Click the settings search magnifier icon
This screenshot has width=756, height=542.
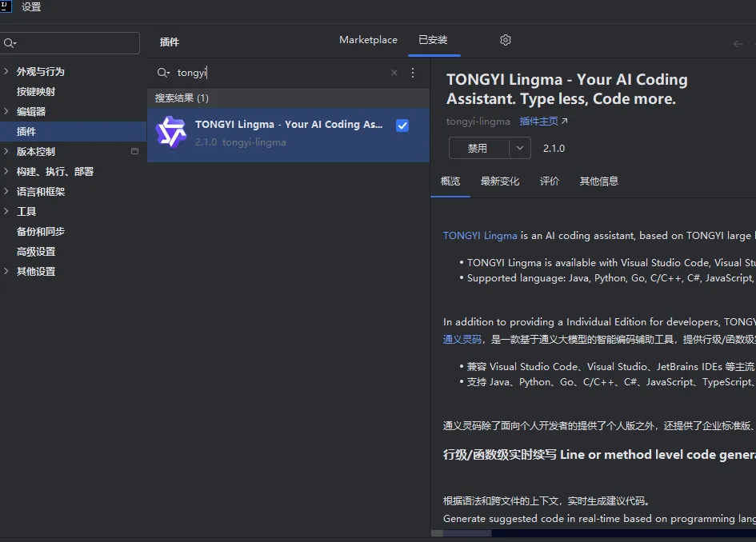(9, 43)
